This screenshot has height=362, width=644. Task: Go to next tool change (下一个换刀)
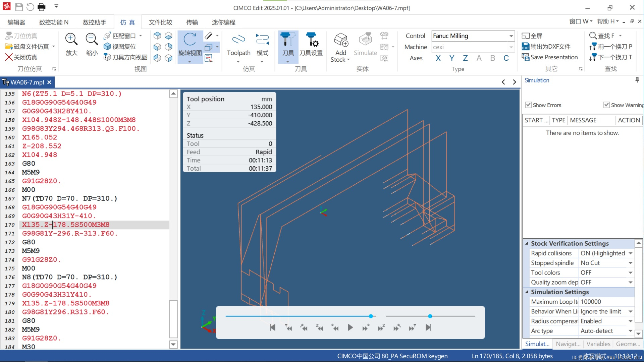pos(611,57)
